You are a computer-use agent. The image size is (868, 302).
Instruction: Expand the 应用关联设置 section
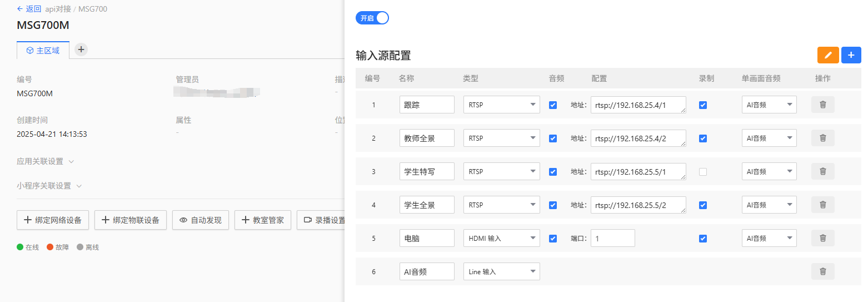click(46, 161)
